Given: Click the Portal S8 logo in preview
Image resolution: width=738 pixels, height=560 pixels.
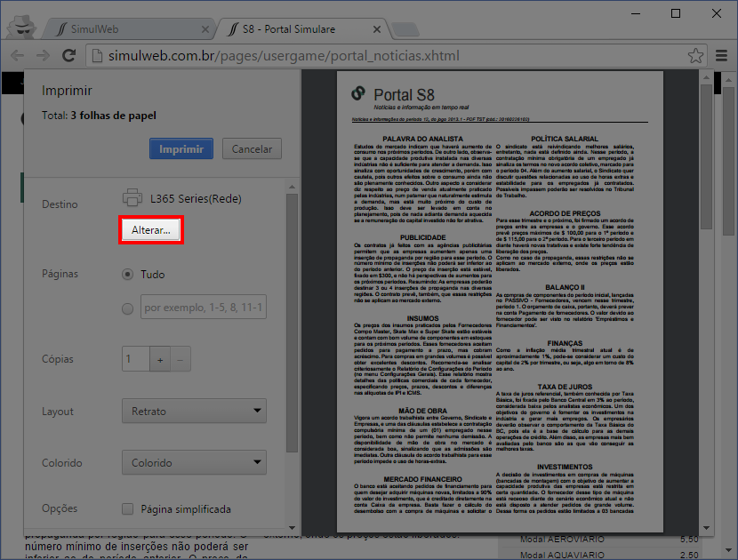Looking at the screenshot, I should coord(358,93).
